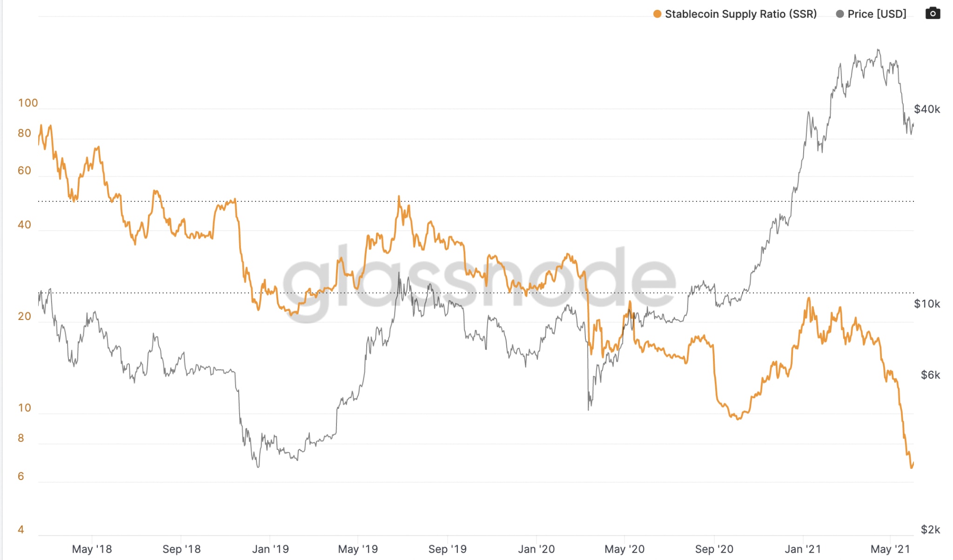Select the Sep '19 x-axis label

point(447,549)
